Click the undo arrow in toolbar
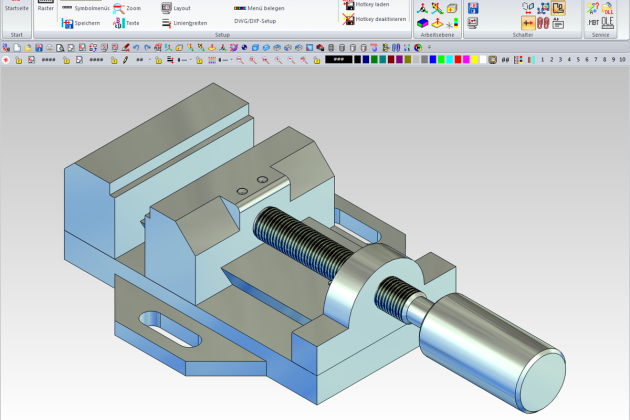The width and height of the screenshot is (630, 420). (x=136, y=47)
